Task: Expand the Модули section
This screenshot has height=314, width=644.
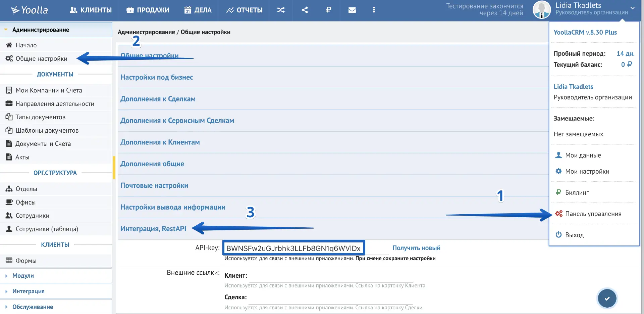Action: point(23,276)
